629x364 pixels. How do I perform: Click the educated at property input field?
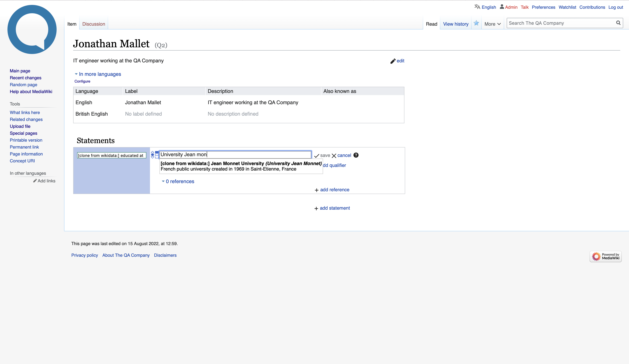click(112, 156)
